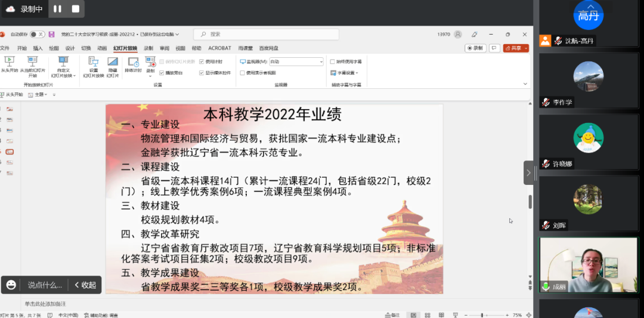644x318 pixels.
Task: Pause the meeting recording
Action: pos(57,9)
